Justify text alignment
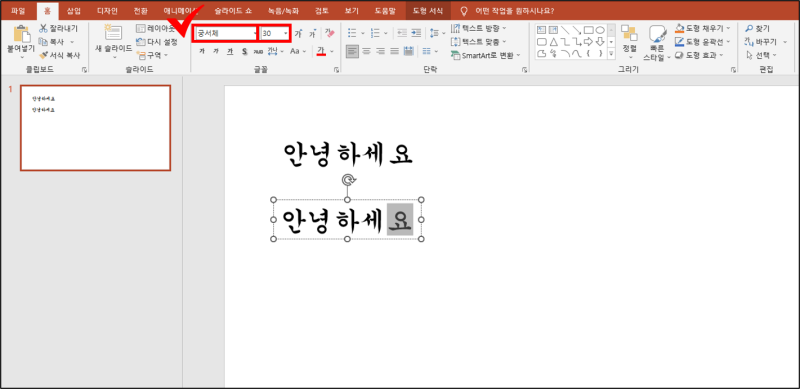 click(x=394, y=51)
